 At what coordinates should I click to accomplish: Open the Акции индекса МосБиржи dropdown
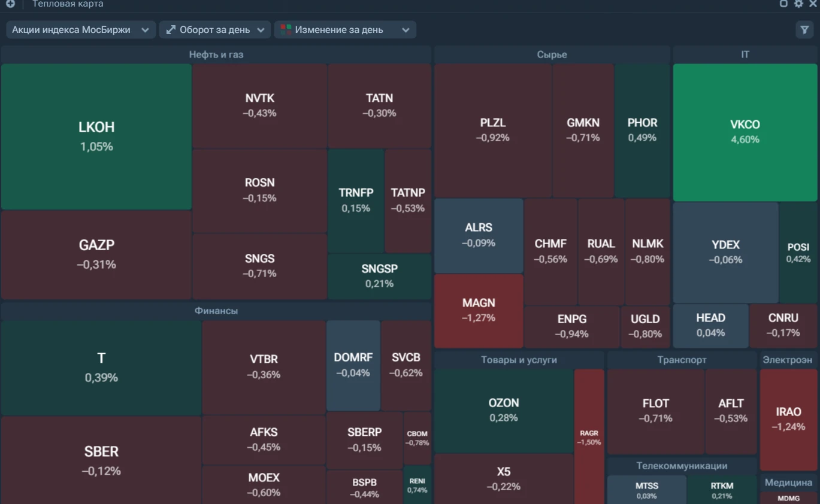[81, 30]
